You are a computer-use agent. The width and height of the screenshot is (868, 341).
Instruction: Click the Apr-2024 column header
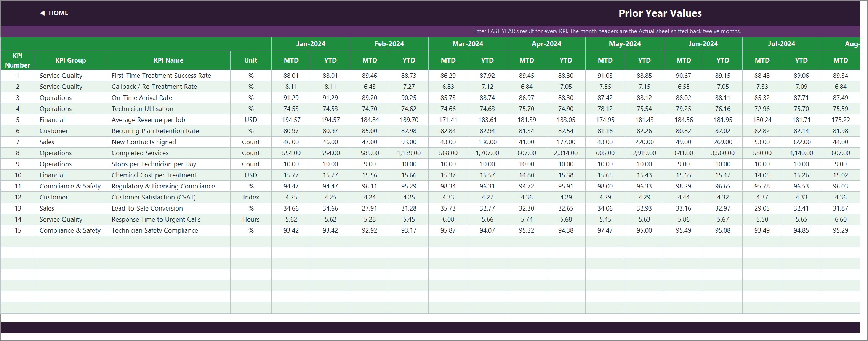click(x=546, y=44)
